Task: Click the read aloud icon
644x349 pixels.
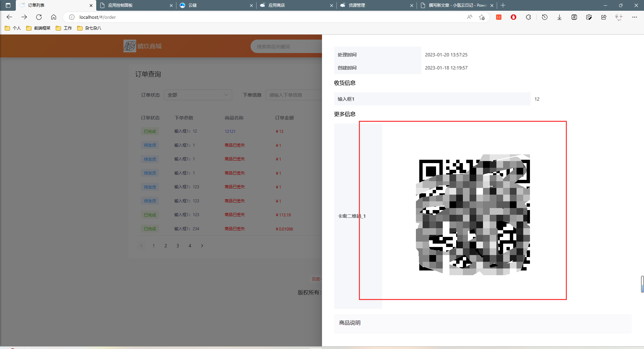Action: (x=470, y=17)
